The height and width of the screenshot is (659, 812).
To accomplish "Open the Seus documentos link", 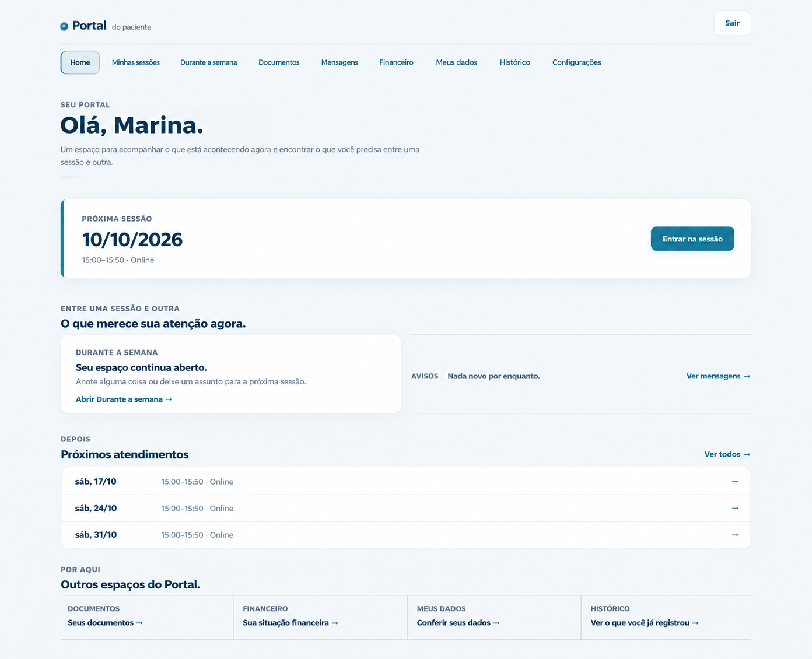I will click(105, 623).
